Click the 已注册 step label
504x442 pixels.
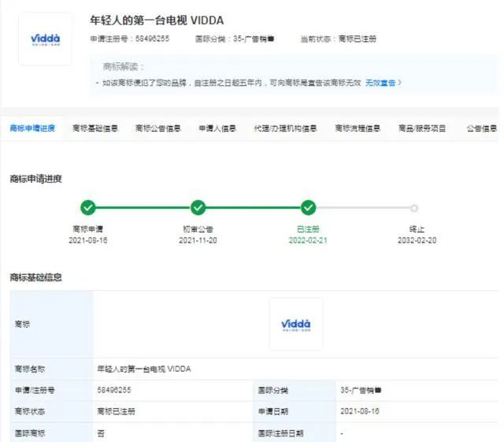click(x=308, y=229)
